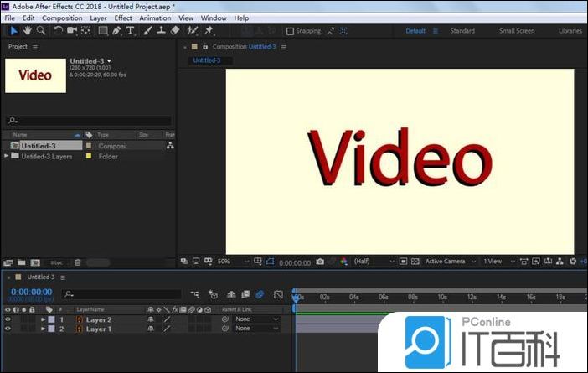Pick the Selection arrow tool
The width and height of the screenshot is (588, 373).
pos(13,31)
